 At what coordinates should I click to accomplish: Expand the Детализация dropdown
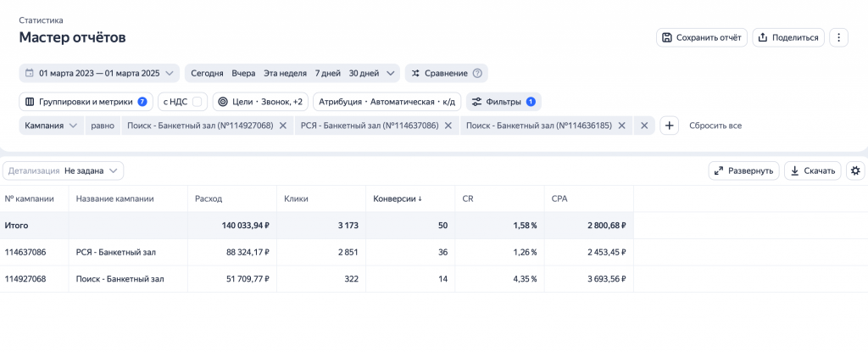click(x=64, y=170)
